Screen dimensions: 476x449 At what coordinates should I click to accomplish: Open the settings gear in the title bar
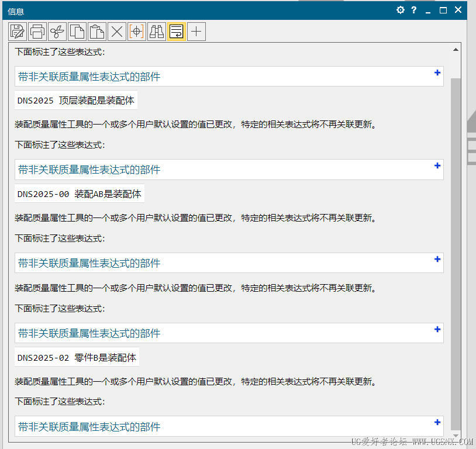(x=400, y=10)
